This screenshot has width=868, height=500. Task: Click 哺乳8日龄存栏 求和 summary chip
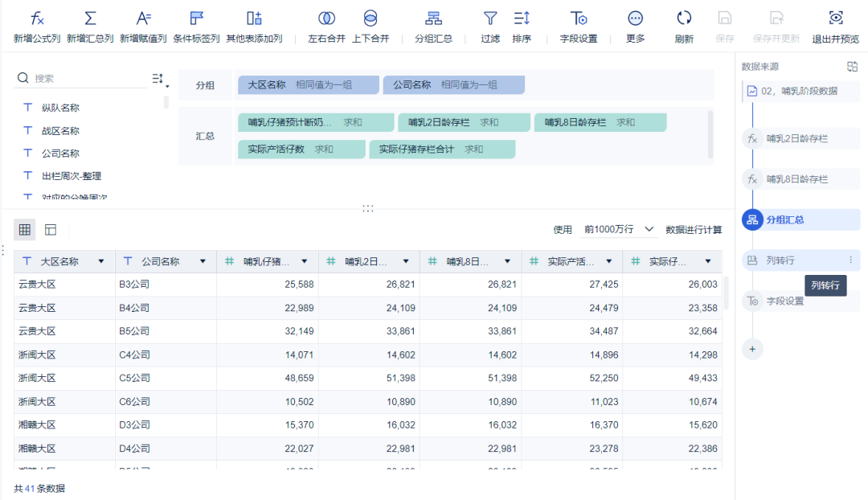(600, 122)
